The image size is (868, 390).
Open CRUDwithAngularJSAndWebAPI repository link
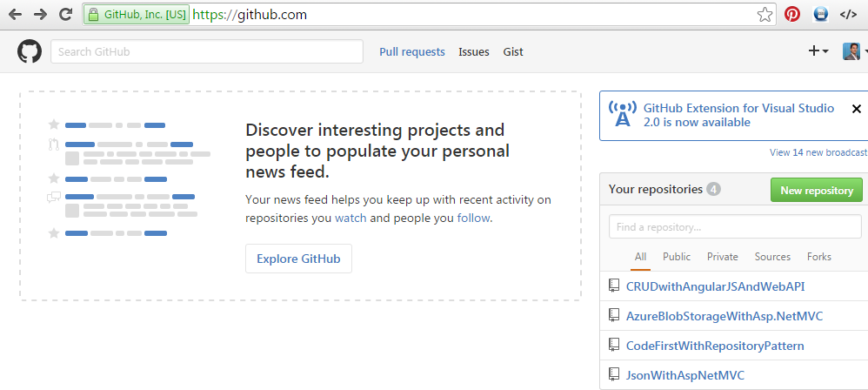tap(715, 287)
